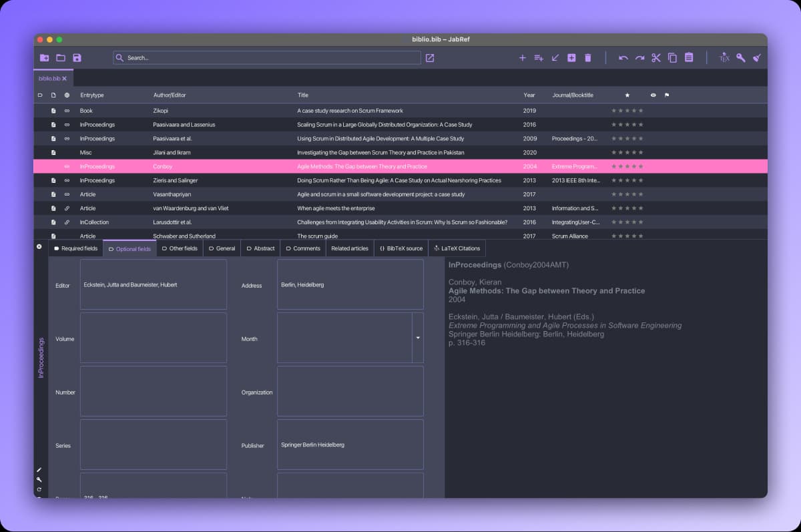Save the library with the floppy disk icon
Image resolution: width=801 pixels, height=532 pixels.
click(77, 58)
